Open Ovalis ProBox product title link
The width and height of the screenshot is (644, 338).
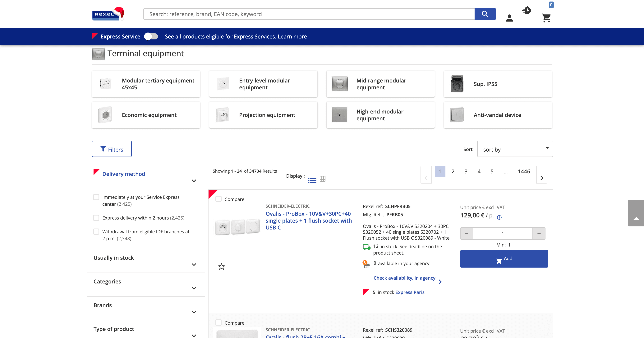pos(309,221)
